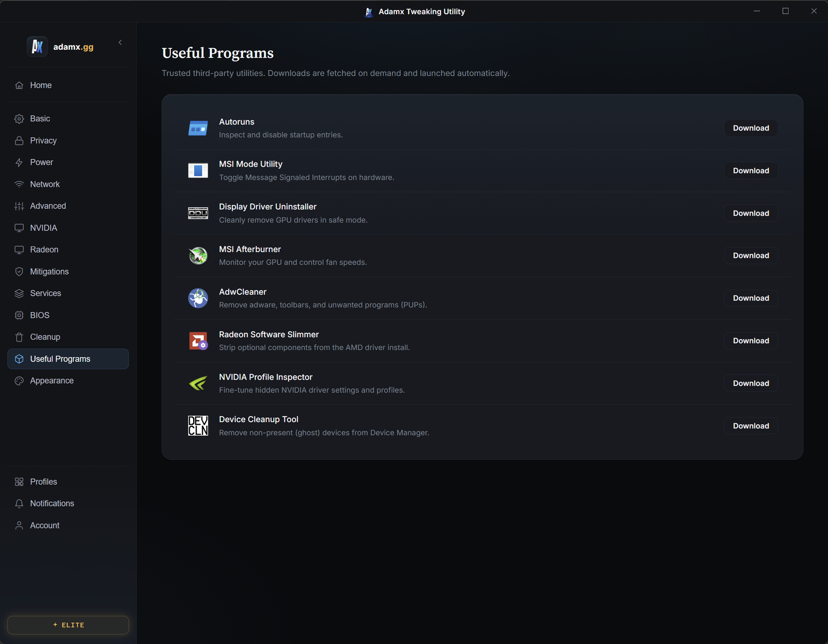
Task: Click the Mitigations shield icon
Action: coord(19,272)
